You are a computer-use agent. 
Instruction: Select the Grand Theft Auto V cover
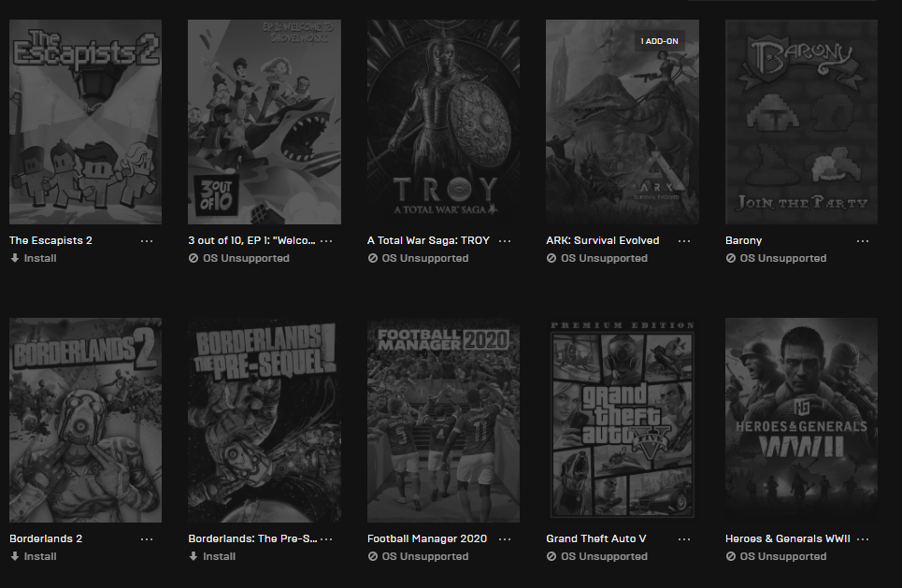tap(623, 420)
